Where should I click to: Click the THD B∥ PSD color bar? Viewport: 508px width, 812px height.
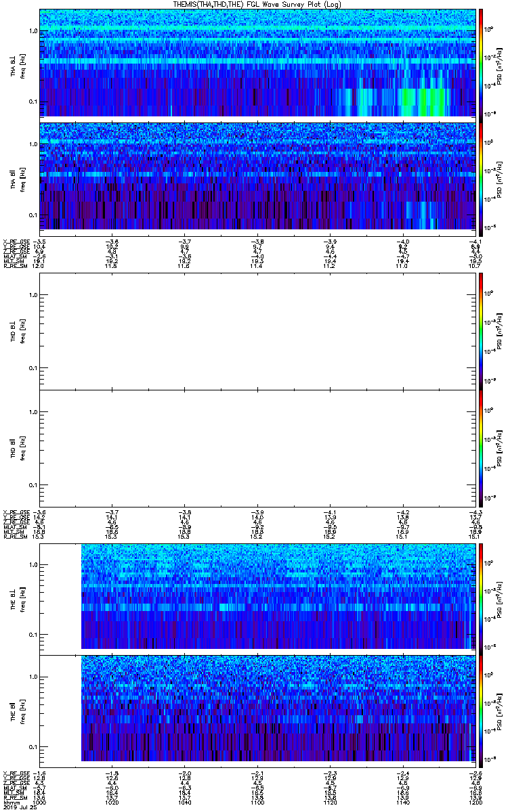pyautogui.click(x=482, y=448)
